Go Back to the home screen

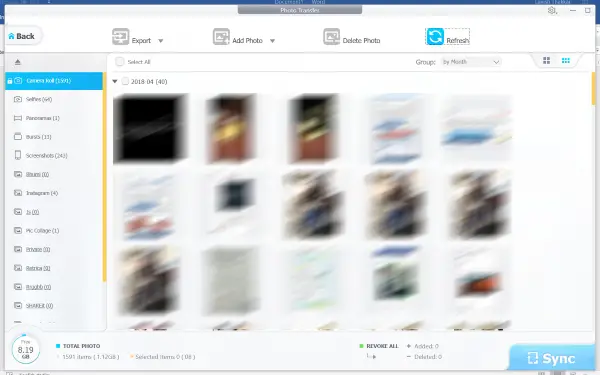coord(22,36)
